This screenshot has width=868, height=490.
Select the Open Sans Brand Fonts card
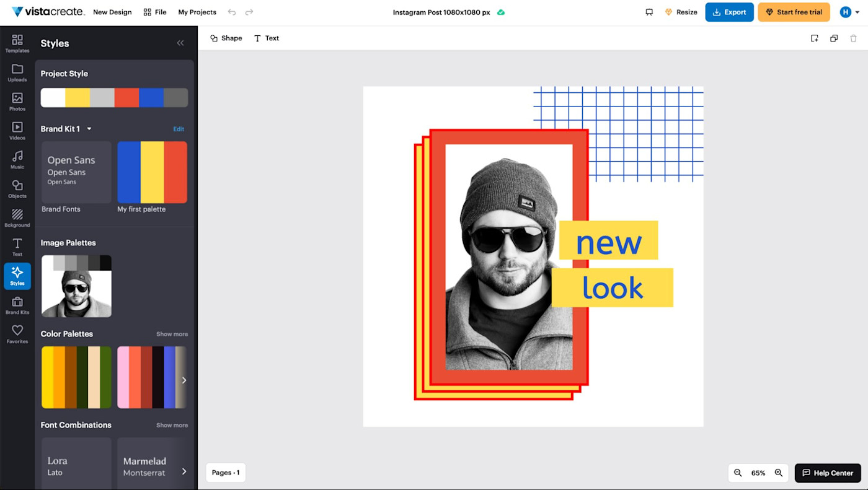coord(76,172)
